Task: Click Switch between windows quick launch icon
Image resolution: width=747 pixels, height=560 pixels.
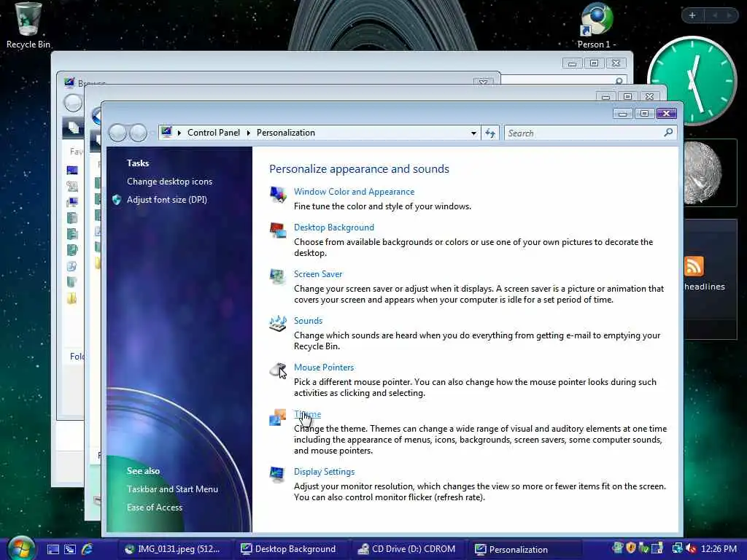Action: (x=70, y=549)
